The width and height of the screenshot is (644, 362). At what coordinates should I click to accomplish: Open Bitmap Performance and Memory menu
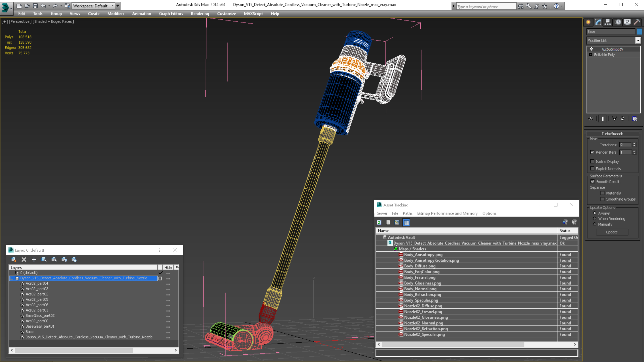(447, 213)
